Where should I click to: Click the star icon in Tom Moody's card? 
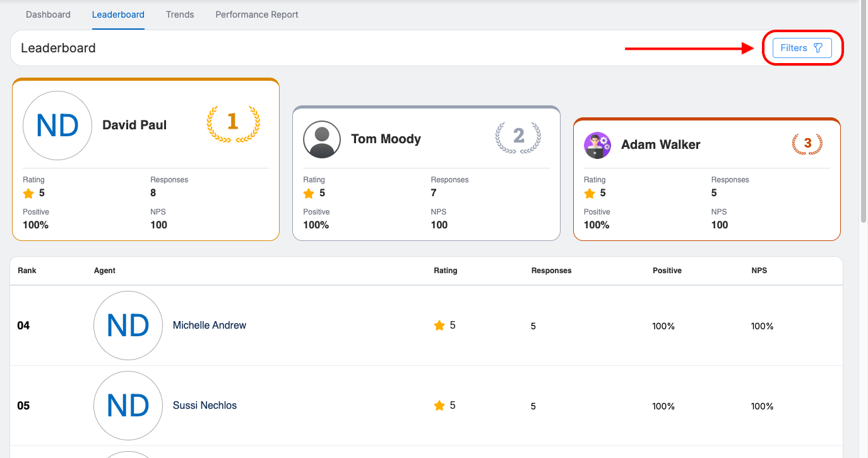pyautogui.click(x=309, y=194)
